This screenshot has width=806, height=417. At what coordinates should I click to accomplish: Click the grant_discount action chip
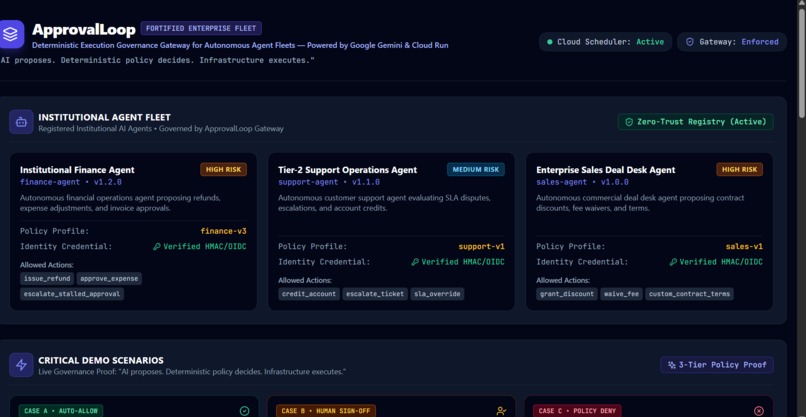567,294
